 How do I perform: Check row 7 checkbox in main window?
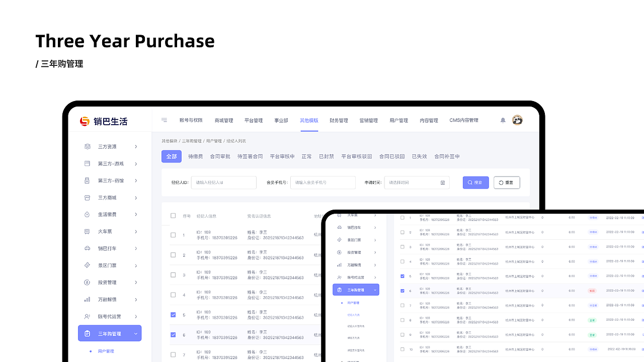[173, 355]
